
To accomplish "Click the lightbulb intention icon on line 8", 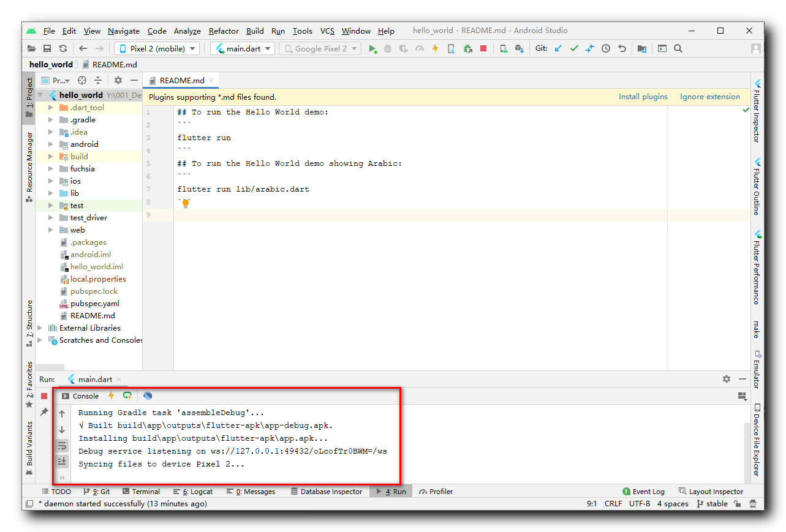I will click(186, 203).
